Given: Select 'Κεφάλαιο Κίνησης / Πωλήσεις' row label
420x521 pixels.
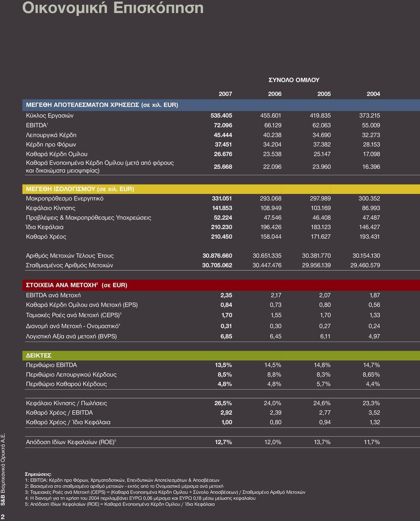Looking at the screenshot, I should tap(66, 403).
